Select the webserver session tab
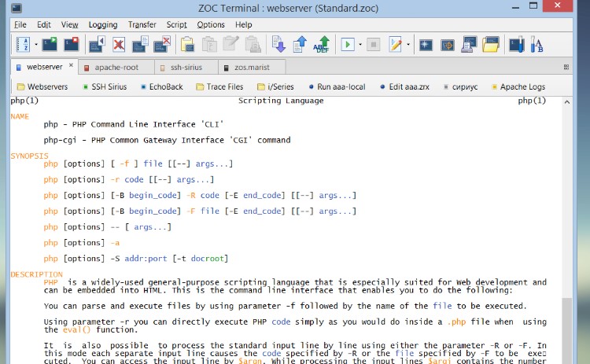The height and width of the screenshot is (364, 590). click(44, 67)
